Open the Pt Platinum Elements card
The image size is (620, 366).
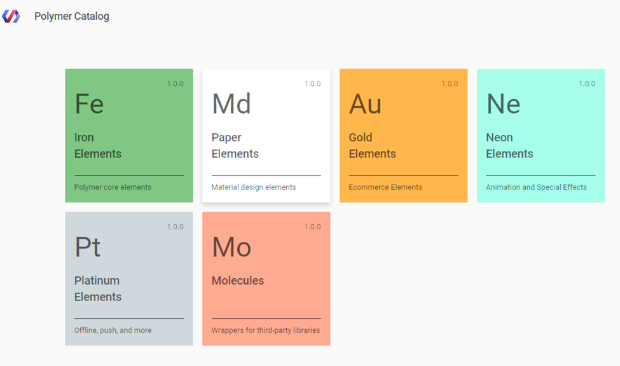[129, 279]
